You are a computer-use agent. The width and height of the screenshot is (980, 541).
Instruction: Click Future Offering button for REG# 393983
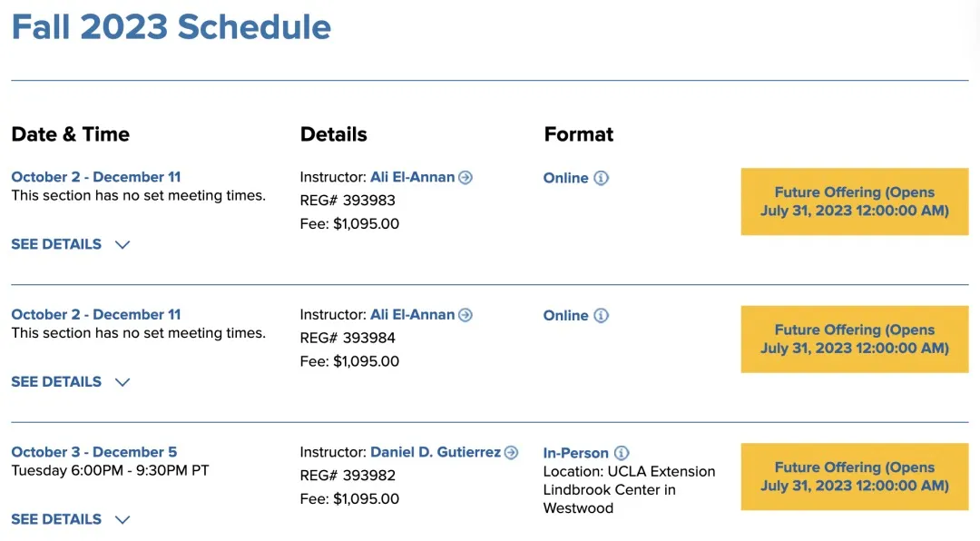coord(854,202)
